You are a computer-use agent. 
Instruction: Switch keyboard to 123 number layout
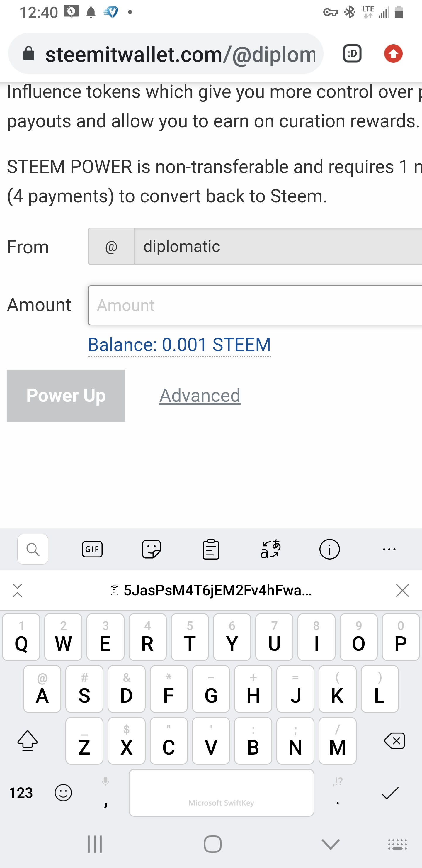[x=21, y=793]
